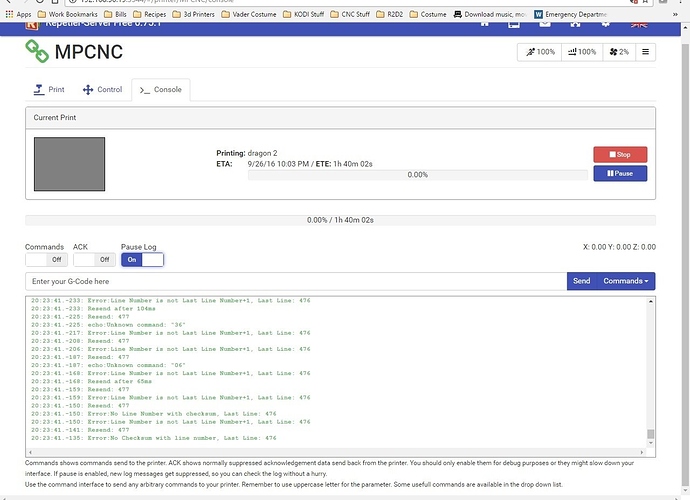The image size is (690, 500).
Task: Focus the Enter your G-Code field
Action: (296, 281)
